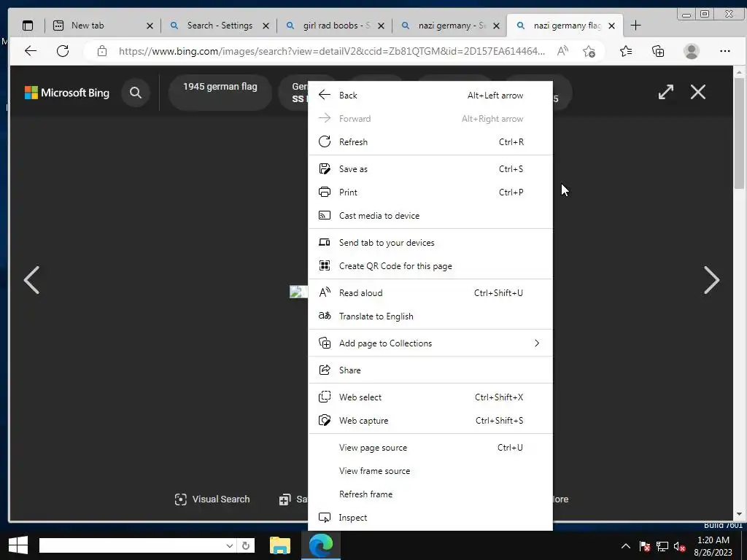The image size is (747, 560).
Task: Choose Print in the context menu
Action: tap(430, 192)
